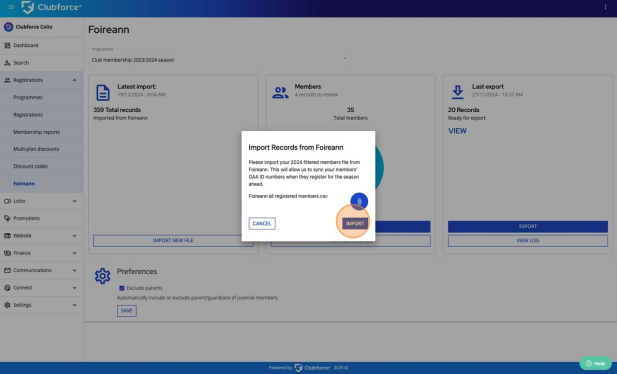The image size is (617, 374).
Task: Click the VIEW link under Last export
Action: coord(457,131)
